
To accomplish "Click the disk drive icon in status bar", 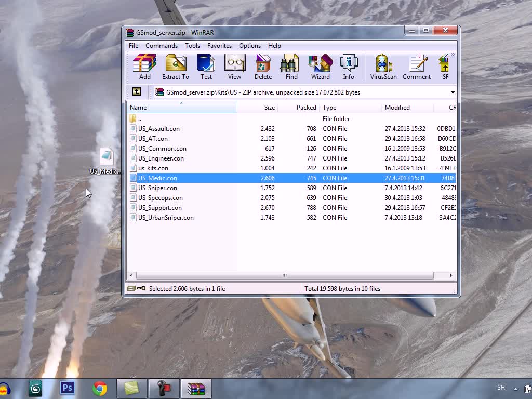I will click(x=131, y=288).
